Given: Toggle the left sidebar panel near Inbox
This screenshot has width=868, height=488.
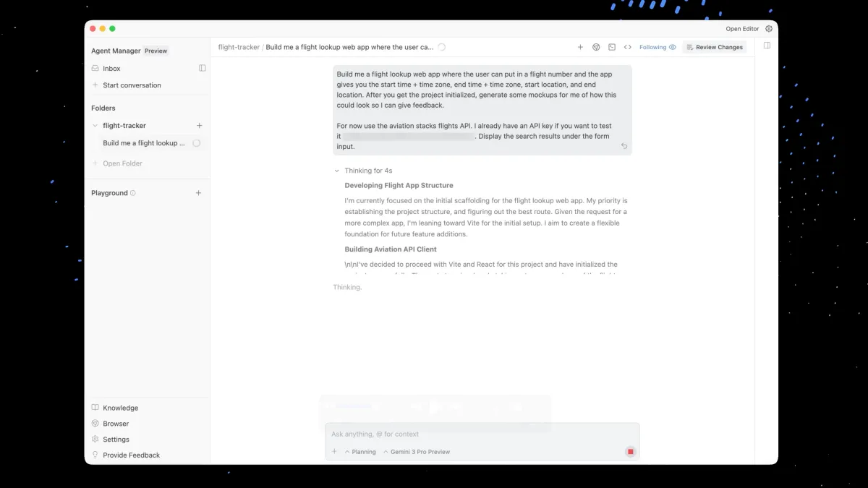Looking at the screenshot, I should [x=203, y=68].
